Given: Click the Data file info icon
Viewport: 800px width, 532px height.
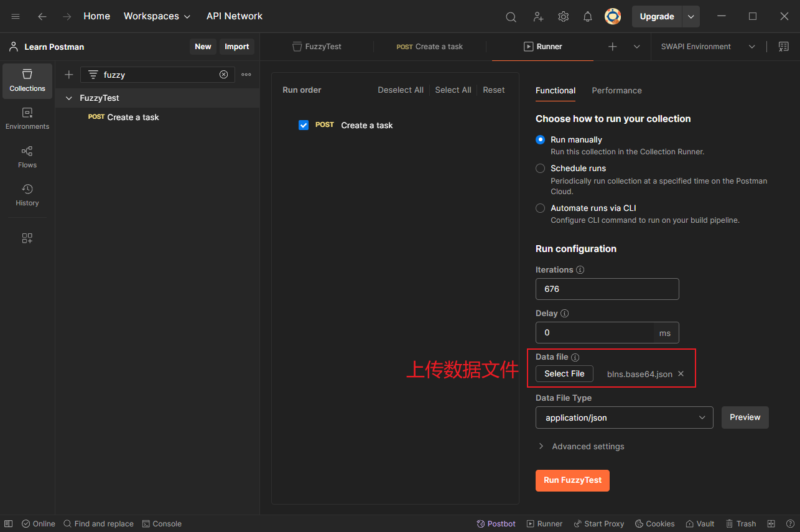Looking at the screenshot, I should click(x=575, y=357).
